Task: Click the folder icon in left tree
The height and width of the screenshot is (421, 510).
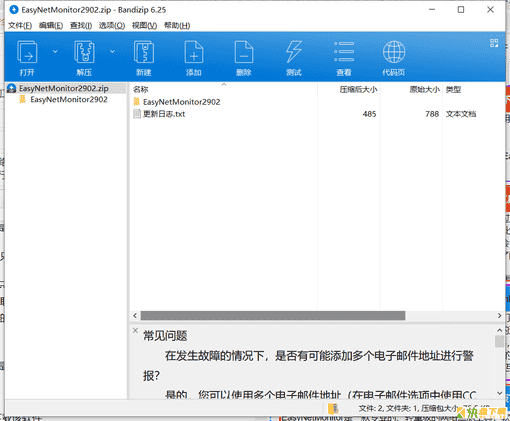Action: pos(23,99)
